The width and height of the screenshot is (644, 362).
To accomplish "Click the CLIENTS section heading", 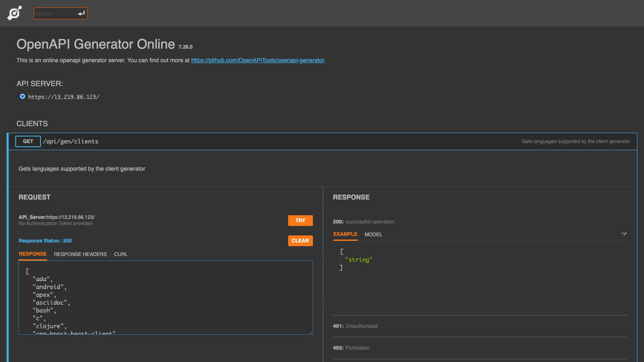I will pyautogui.click(x=32, y=124).
